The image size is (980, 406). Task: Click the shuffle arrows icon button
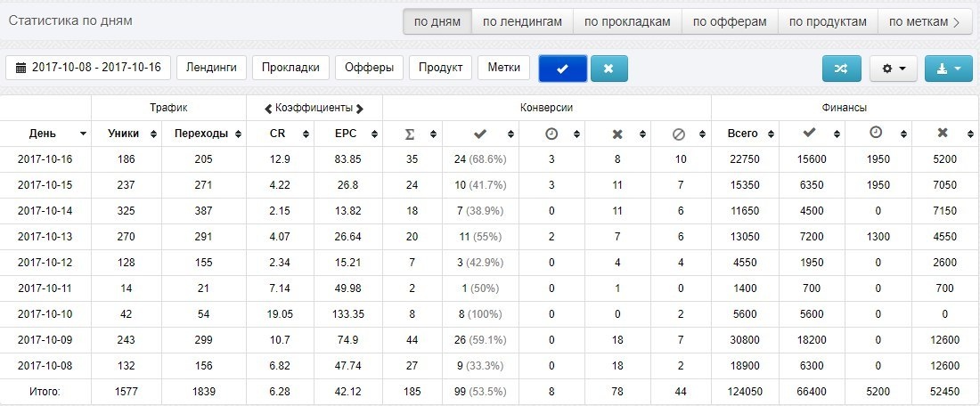pos(842,69)
